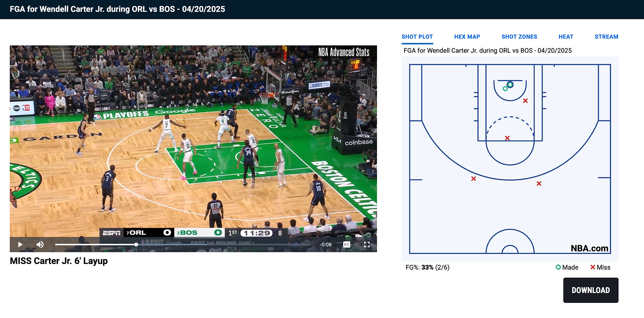The width and height of the screenshot is (644, 318).
Task: Select the missed three-point X on the right side
Action: pyautogui.click(x=539, y=183)
